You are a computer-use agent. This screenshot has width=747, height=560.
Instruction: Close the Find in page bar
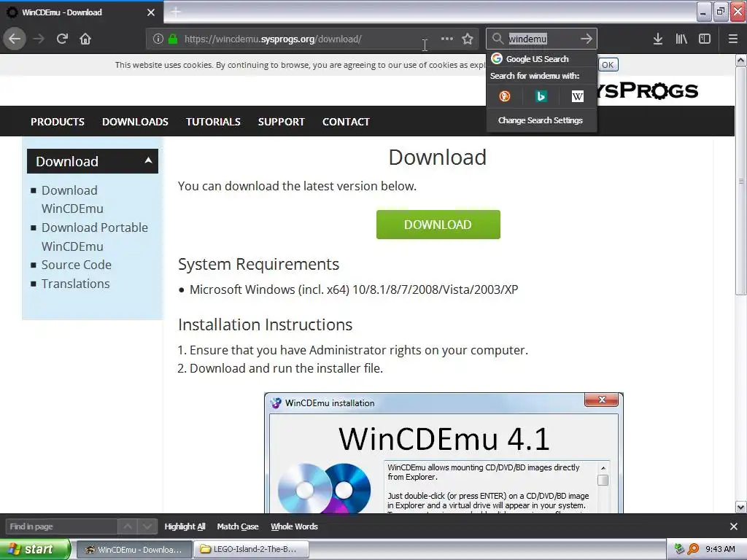coord(734,526)
